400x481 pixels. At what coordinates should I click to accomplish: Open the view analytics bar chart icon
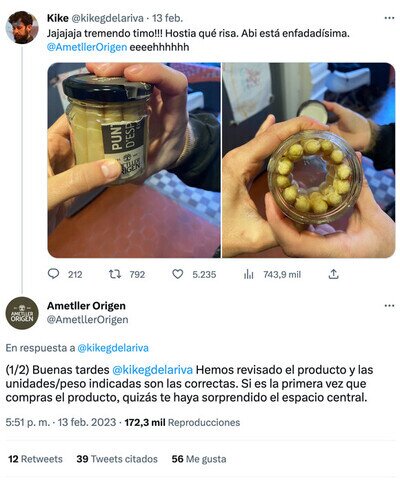[249, 274]
